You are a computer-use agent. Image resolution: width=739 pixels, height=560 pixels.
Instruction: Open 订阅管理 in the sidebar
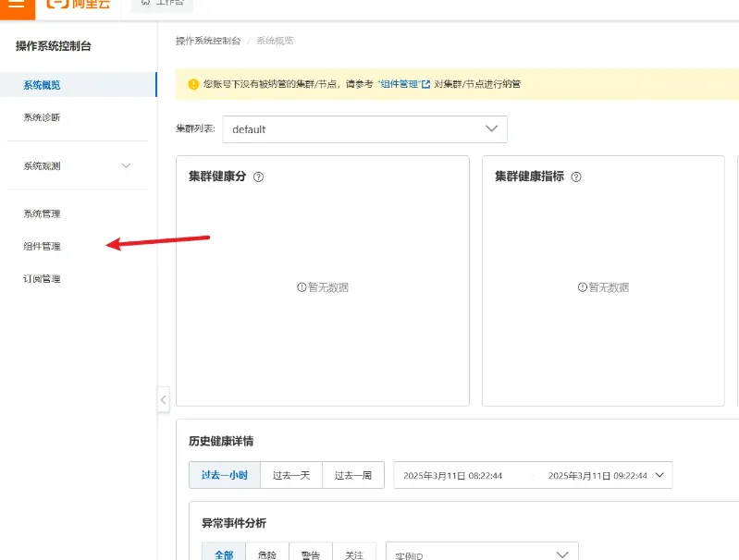[42, 279]
